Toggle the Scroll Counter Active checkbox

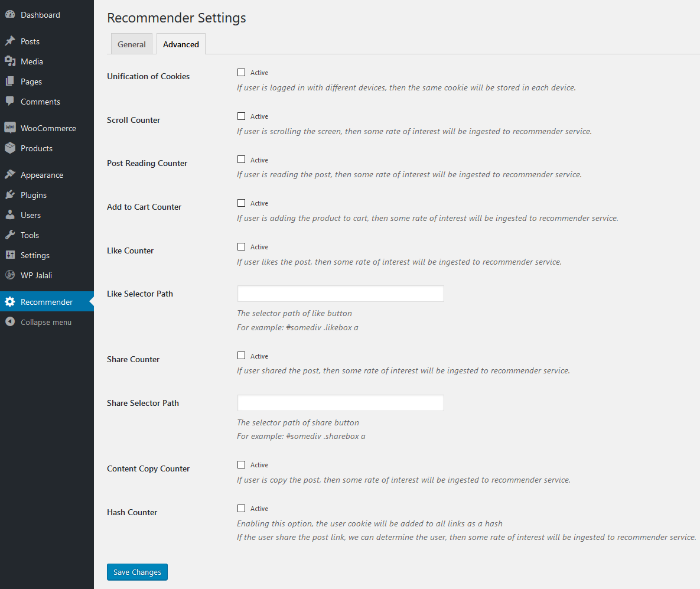tap(242, 116)
